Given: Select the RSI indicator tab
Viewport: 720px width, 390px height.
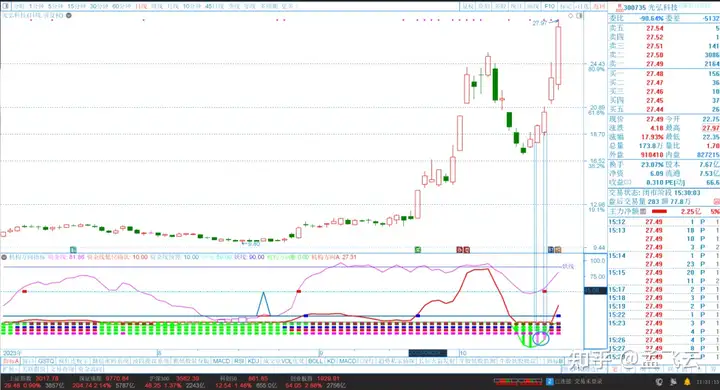Looking at the screenshot, I should pos(239,361).
